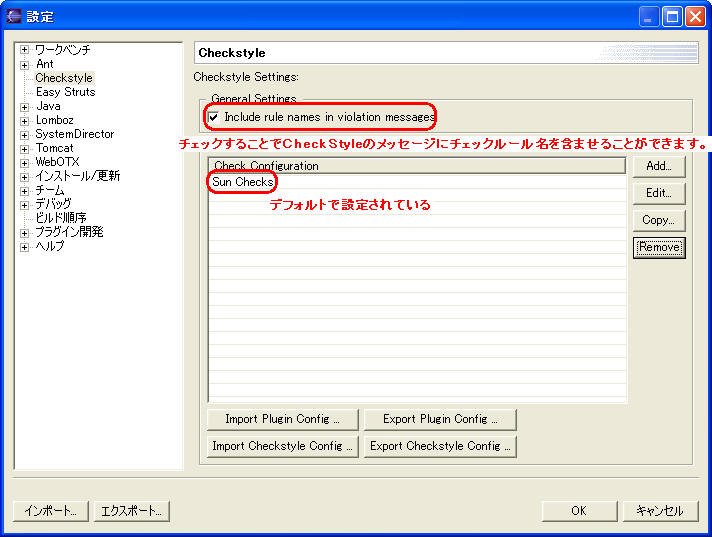The image size is (712, 537).
Task: Click the インポート... button
Action: 51,511
